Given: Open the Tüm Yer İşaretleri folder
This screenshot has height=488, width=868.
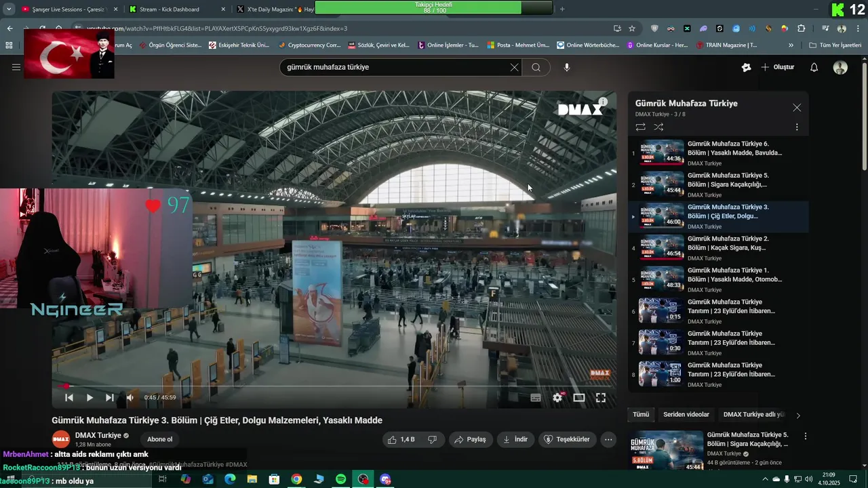Looking at the screenshot, I should click(835, 45).
